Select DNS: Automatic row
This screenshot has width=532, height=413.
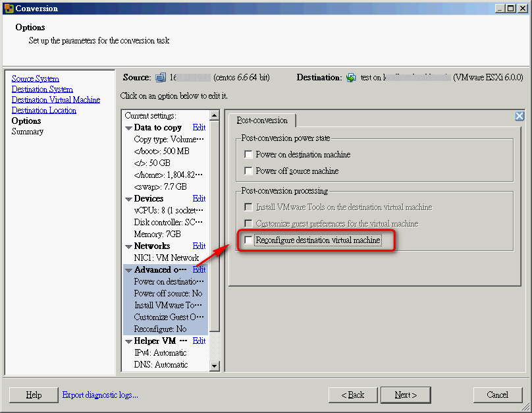click(165, 364)
